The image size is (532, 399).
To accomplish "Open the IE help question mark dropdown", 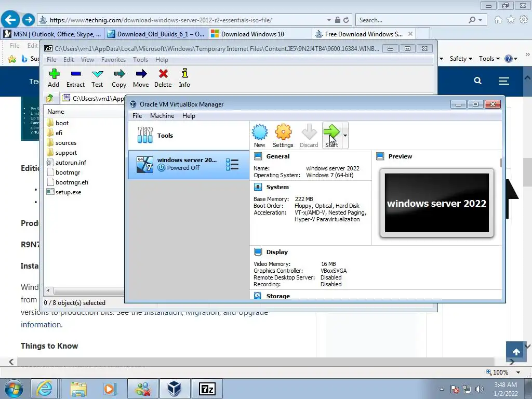I will 511,59.
